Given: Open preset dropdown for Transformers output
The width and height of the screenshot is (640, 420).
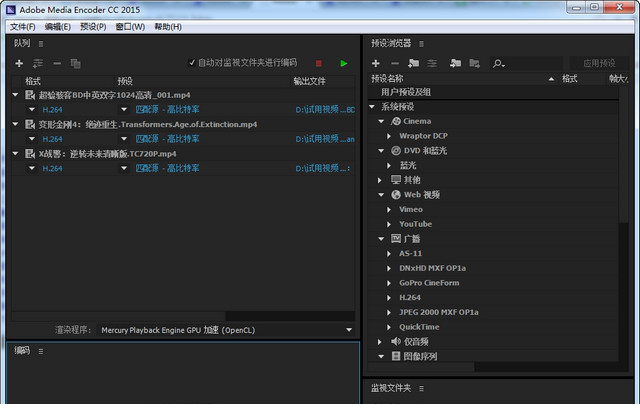Looking at the screenshot, I should click(124, 139).
